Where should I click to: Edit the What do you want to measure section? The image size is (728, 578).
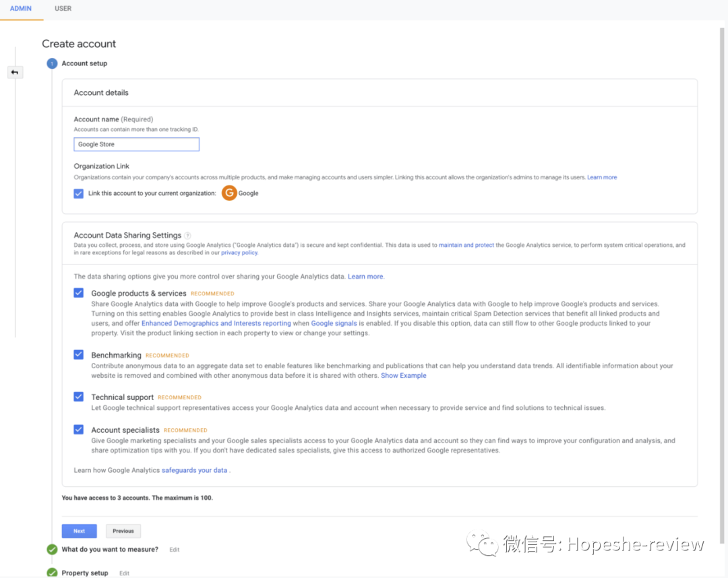coord(174,550)
